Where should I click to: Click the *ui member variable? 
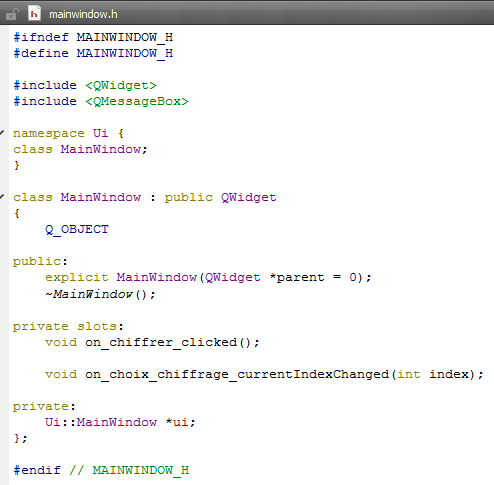177,422
